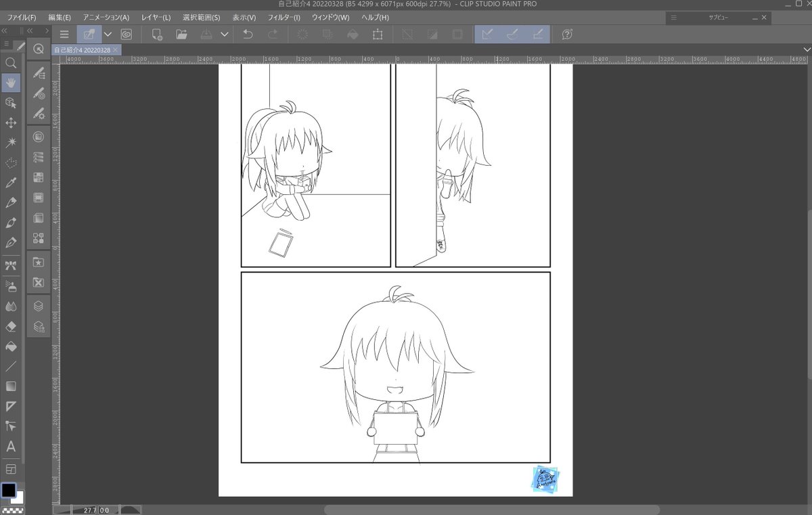Open the canvas tab list dropdown arrow

coord(806,50)
